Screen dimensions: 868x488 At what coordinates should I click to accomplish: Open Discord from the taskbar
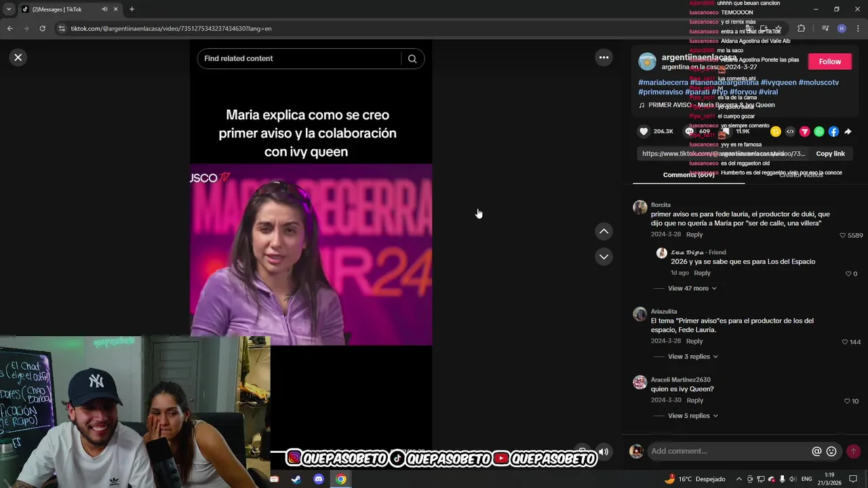click(319, 479)
